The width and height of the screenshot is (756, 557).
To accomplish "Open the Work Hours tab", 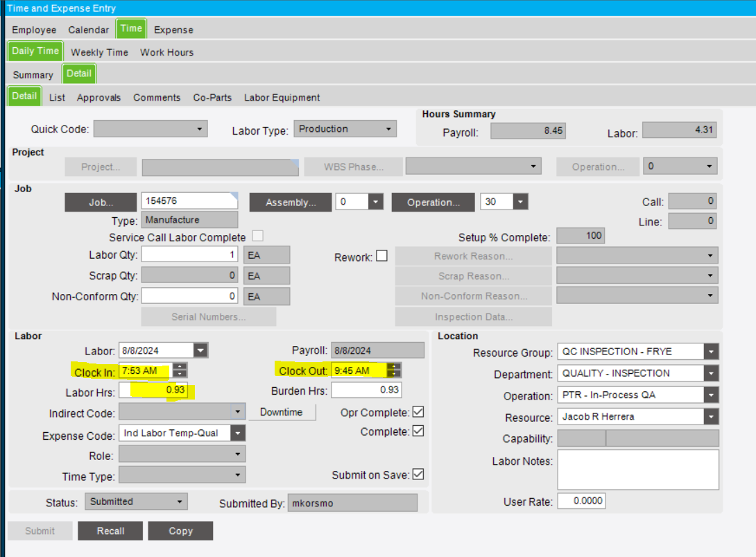I will pyautogui.click(x=167, y=53).
